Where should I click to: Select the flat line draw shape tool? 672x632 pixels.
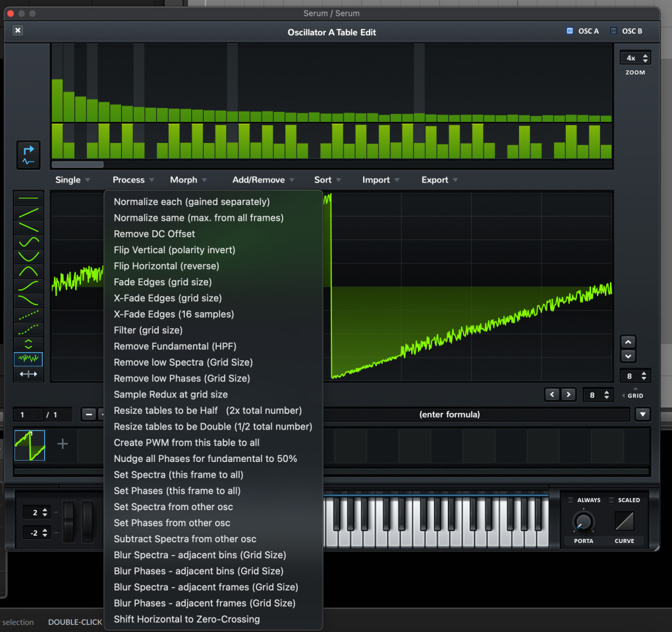(28, 198)
